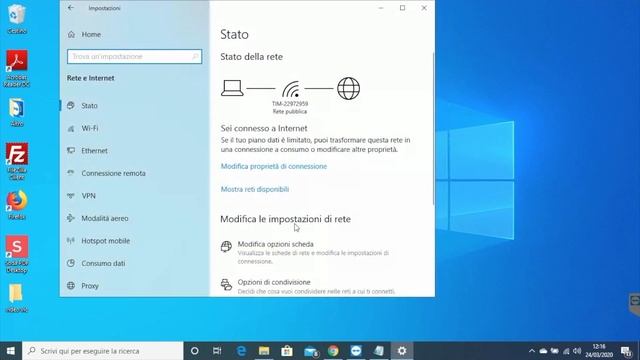Open File Explorer from taskbar
Image resolution: width=640 pixels, height=360 pixels.
[264, 351]
